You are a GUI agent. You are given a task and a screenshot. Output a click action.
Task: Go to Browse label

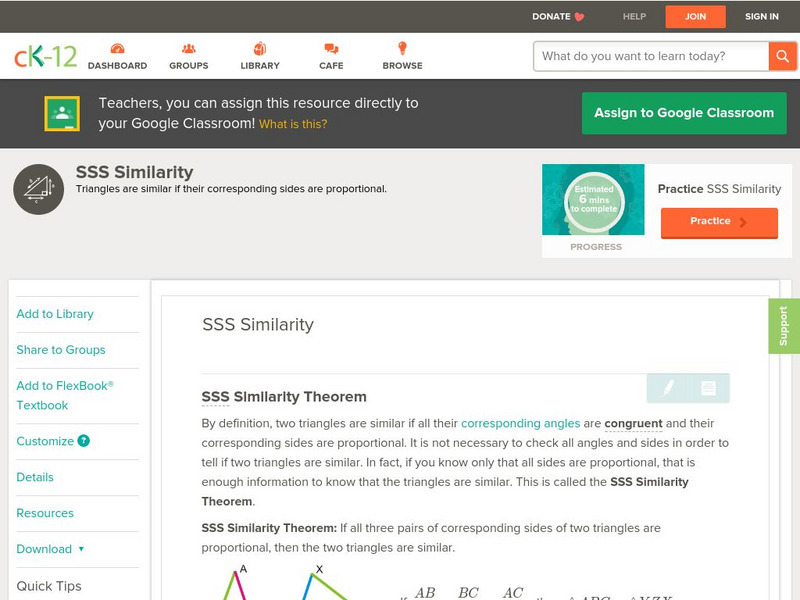coord(403,66)
